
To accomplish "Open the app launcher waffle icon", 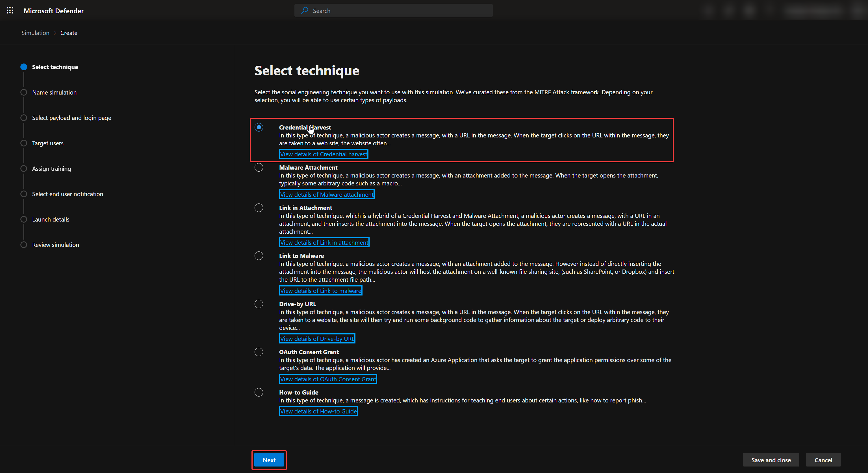I will click(x=10, y=10).
